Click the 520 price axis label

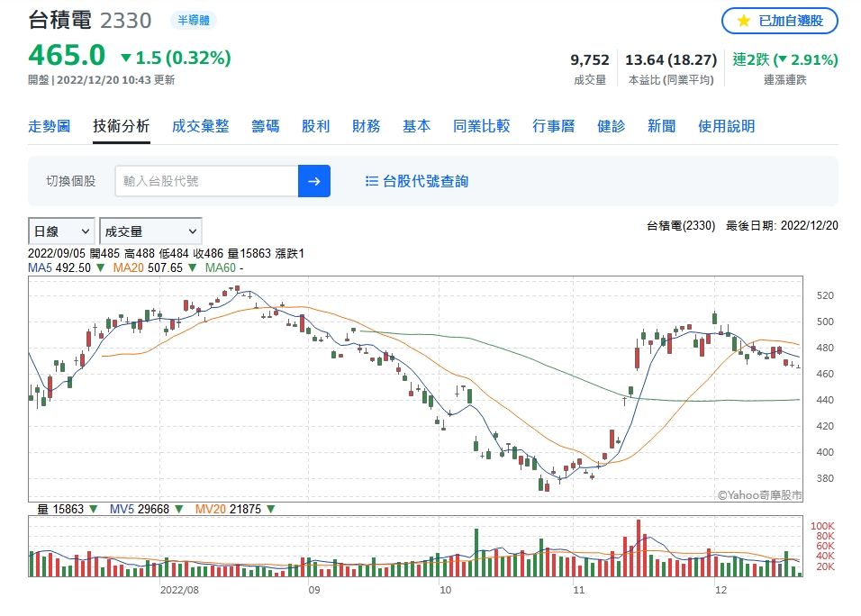(825, 295)
